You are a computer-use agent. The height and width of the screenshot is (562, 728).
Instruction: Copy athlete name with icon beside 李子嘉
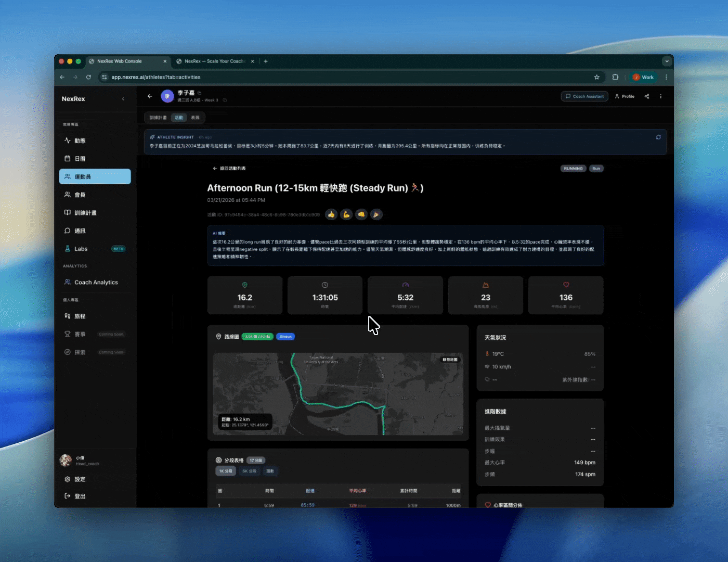pos(199,93)
